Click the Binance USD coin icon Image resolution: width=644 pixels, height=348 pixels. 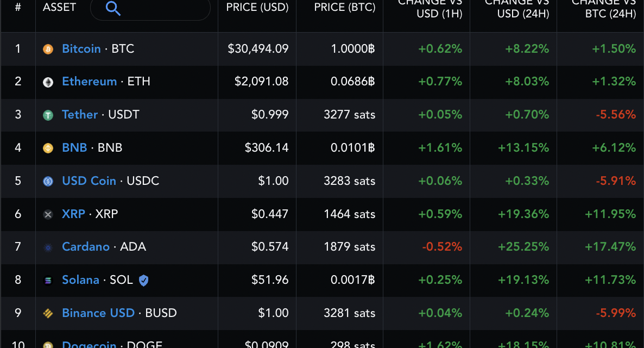(x=48, y=313)
